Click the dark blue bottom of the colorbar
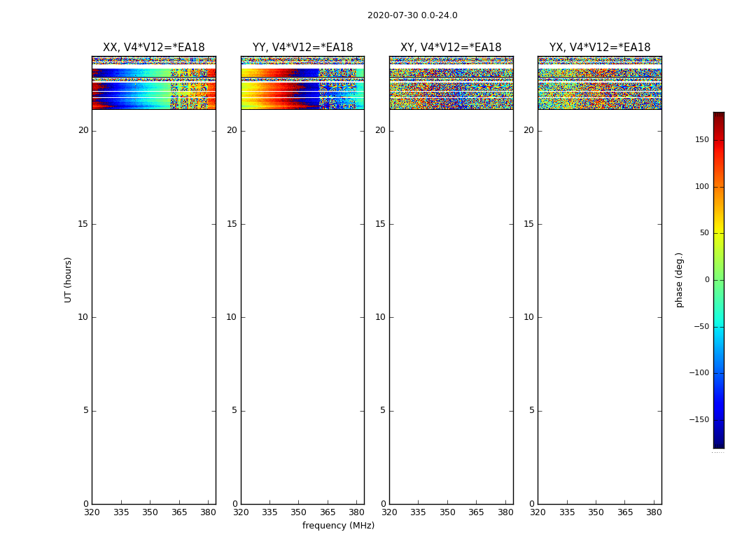Screen dimensions: 735x560 (718, 442)
